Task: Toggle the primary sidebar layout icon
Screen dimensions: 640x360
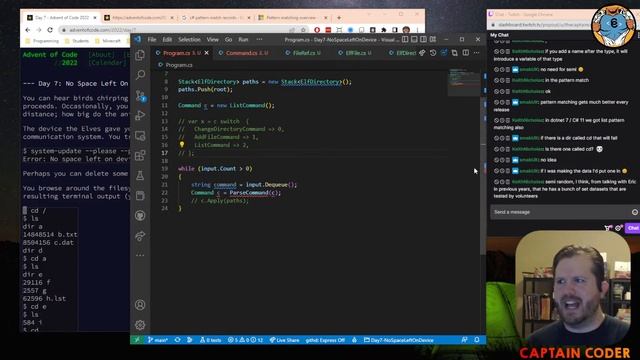Action: [405, 40]
